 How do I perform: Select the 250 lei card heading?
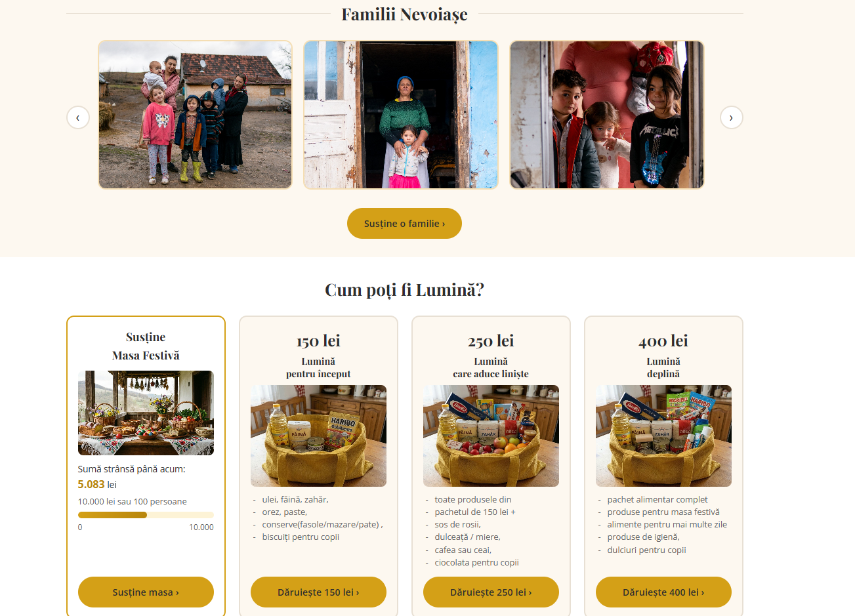(491, 340)
